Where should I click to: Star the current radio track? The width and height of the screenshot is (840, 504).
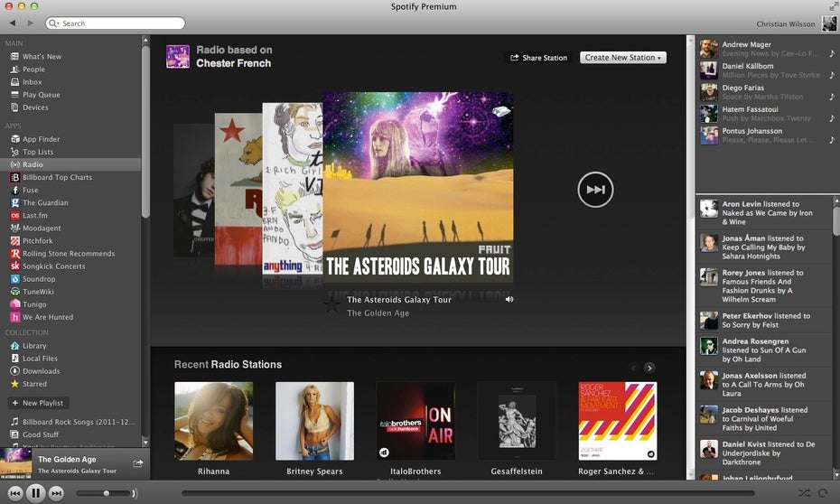tap(331, 305)
